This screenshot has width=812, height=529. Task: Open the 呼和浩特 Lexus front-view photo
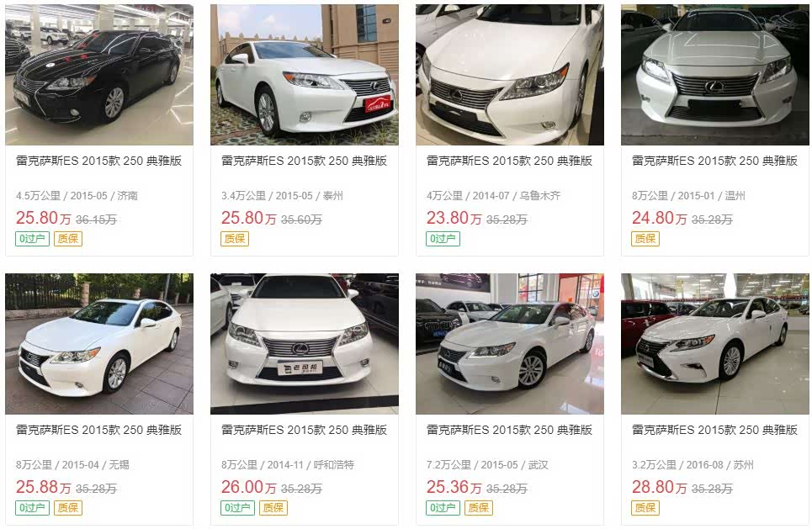305,344
